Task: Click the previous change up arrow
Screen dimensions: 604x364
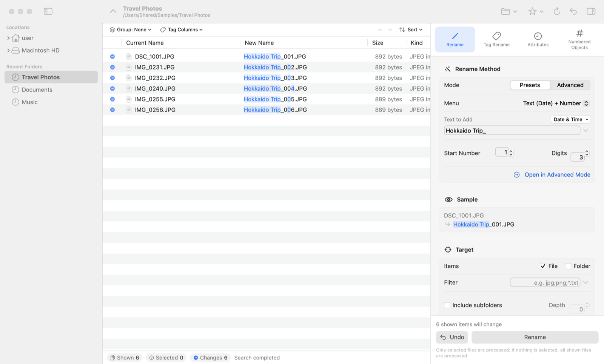Action: point(380,29)
